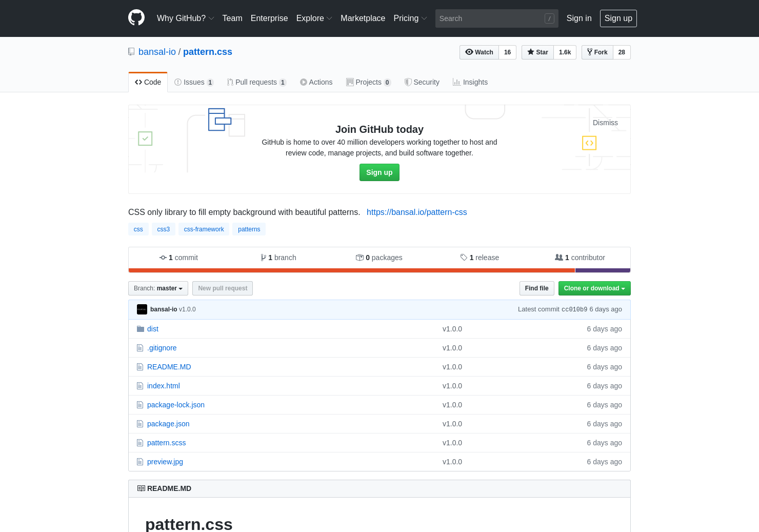Expand the Explore menu
759x532 pixels.
tap(314, 18)
